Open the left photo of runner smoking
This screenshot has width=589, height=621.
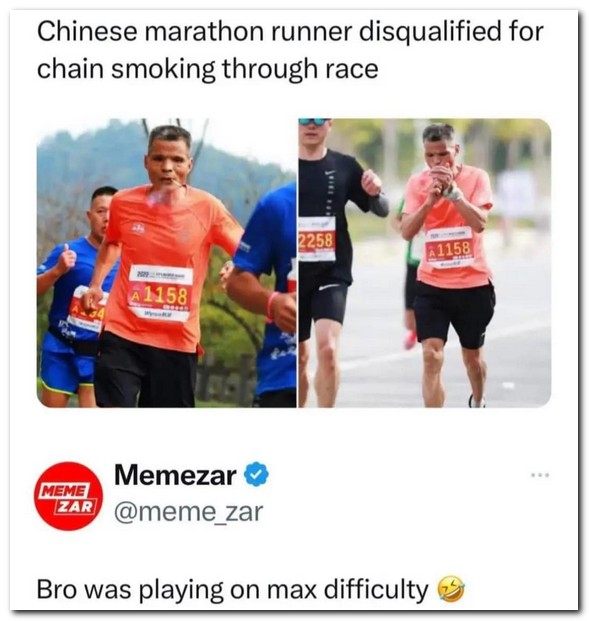pos(166,263)
